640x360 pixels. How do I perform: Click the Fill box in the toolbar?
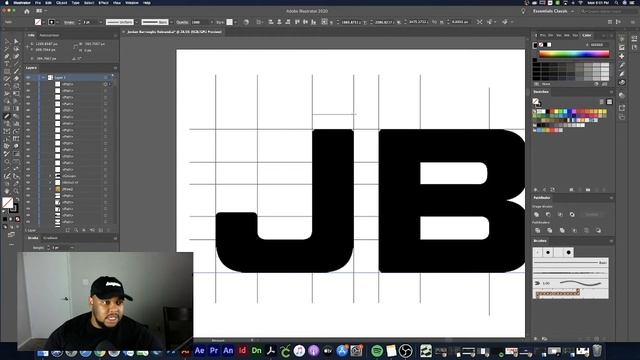coord(7,202)
